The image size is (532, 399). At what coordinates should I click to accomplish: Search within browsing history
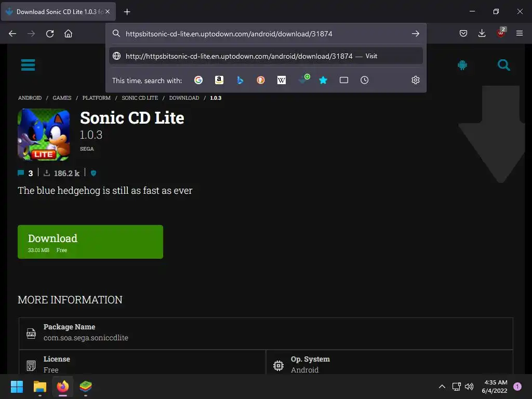coord(364,80)
